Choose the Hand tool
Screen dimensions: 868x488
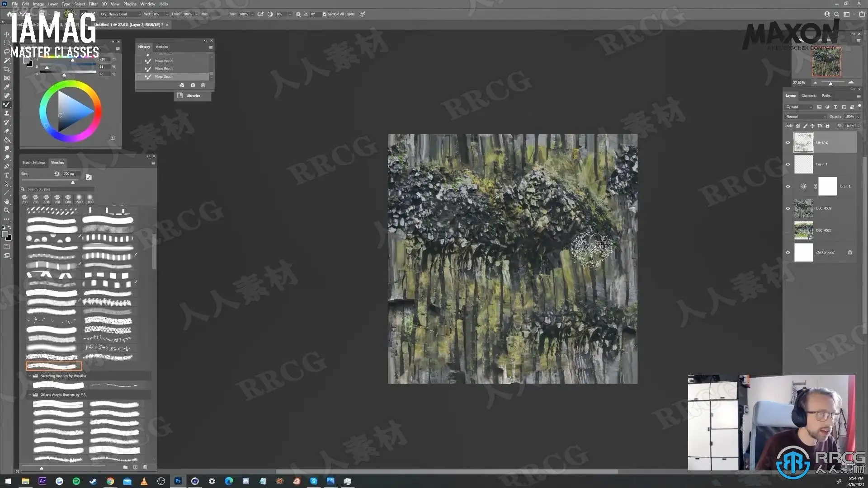(7, 202)
